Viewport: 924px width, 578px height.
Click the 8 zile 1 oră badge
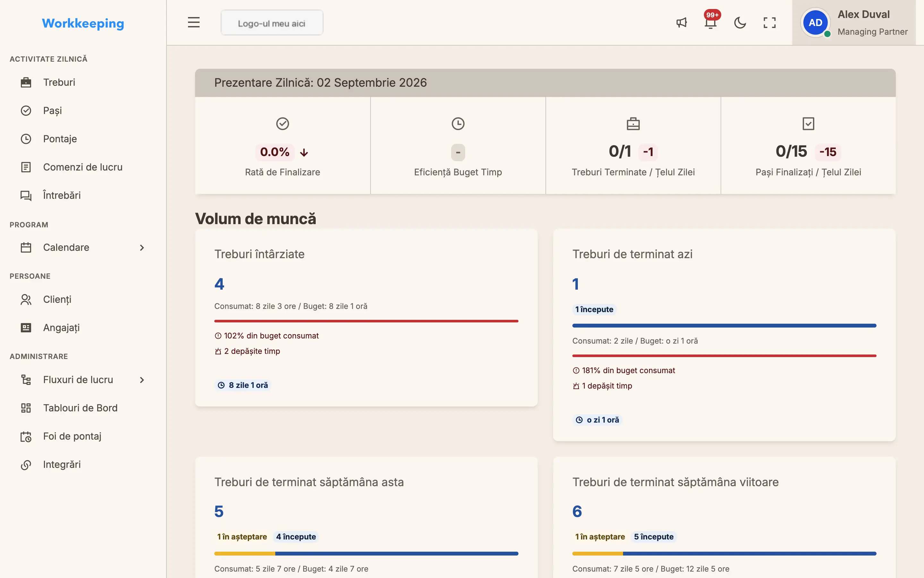coord(243,385)
